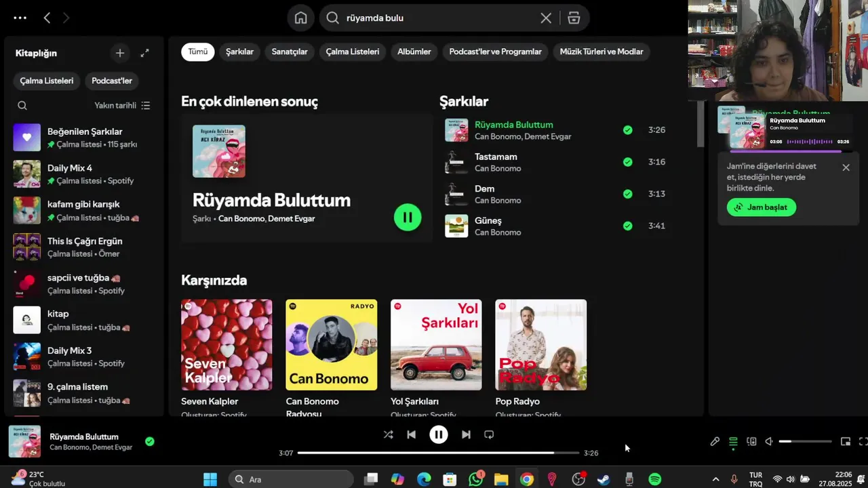Adjust the volume slider
Screen dimensions: 868x488
(x=805, y=441)
